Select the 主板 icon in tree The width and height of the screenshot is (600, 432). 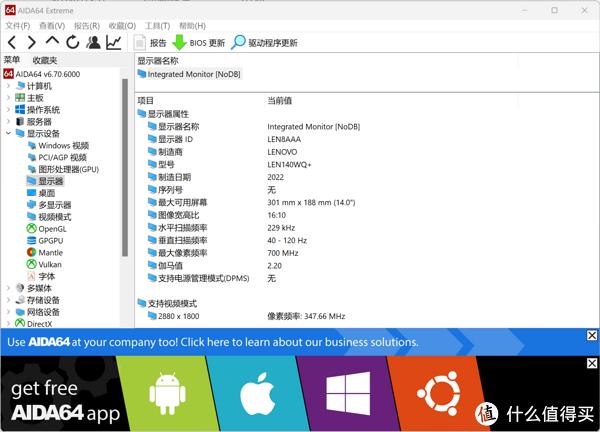(20, 98)
